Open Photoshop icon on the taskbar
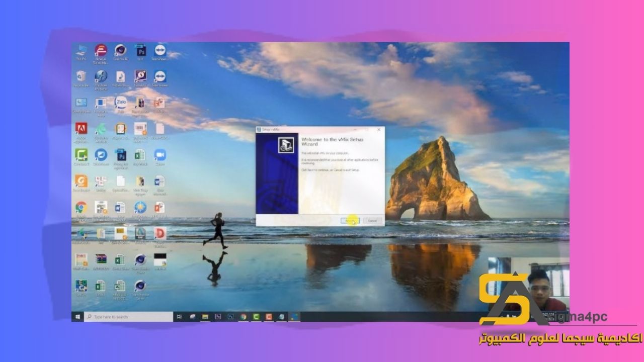Viewport: 644px width, 362px height. pos(231,317)
